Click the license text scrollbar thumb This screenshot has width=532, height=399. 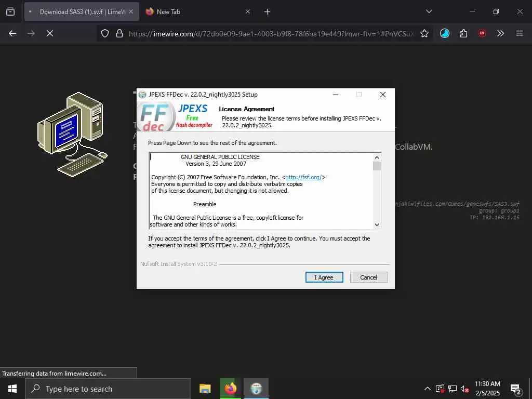[x=377, y=166]
